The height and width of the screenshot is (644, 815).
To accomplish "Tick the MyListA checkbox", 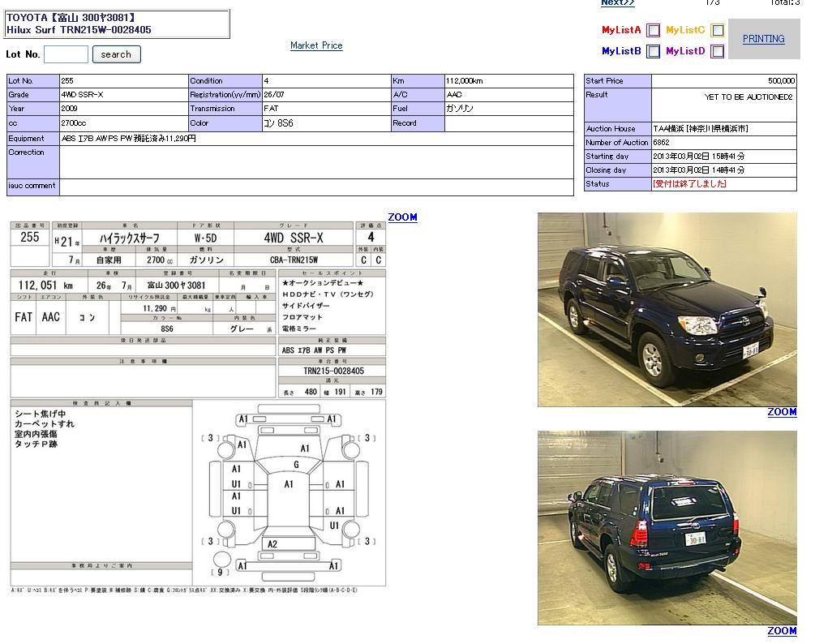I will 653,31.
